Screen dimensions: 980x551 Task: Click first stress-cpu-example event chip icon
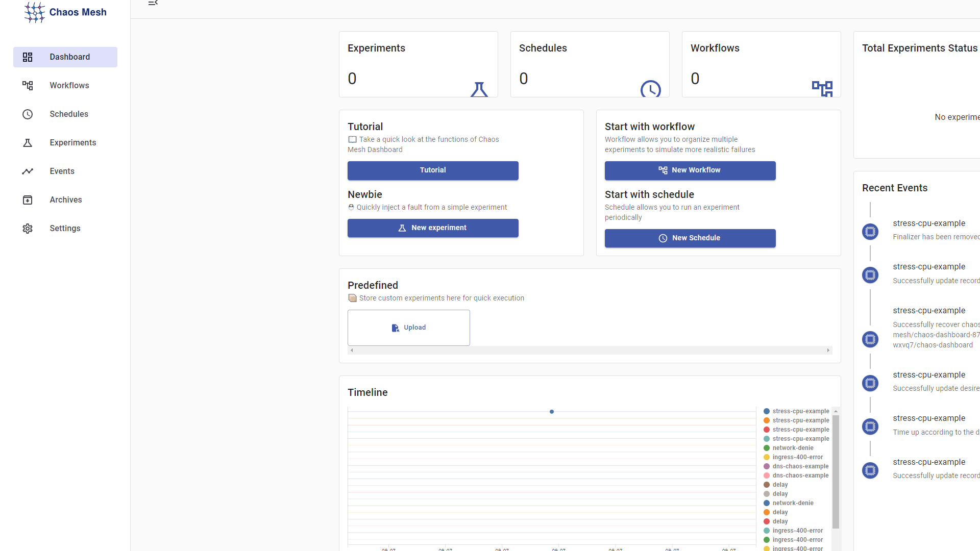870,232
